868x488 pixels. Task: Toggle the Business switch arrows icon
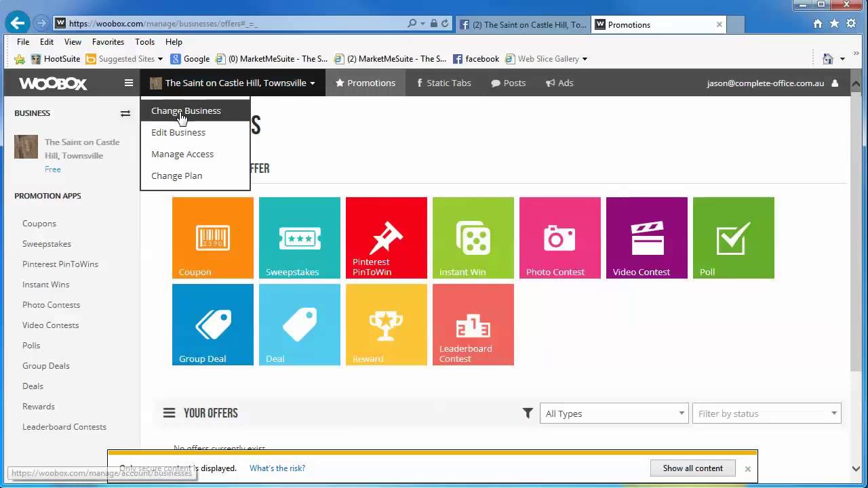[x=125, y=113]
